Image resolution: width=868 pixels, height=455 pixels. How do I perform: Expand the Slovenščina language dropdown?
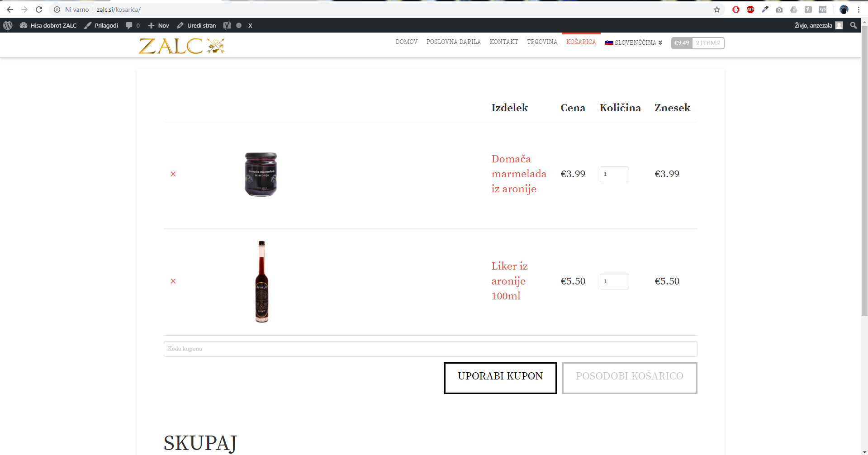(634, 43)
